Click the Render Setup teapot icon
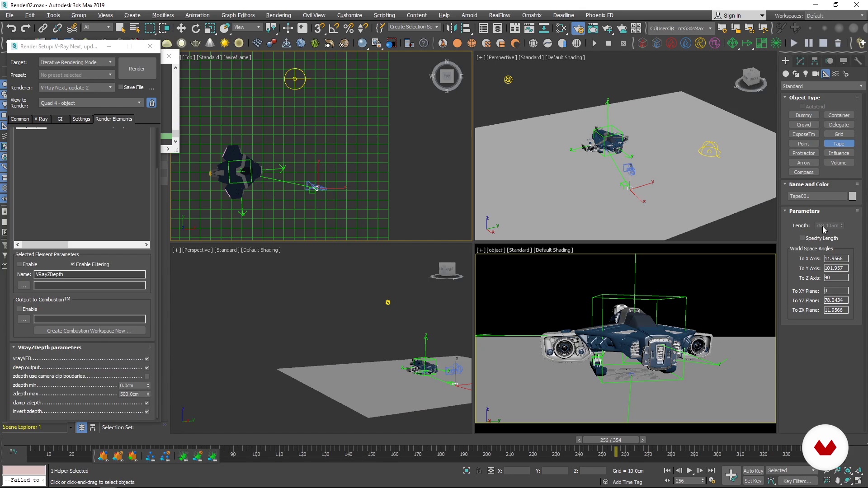This screenshot has height=488, width=868. [x=578, y=28]
